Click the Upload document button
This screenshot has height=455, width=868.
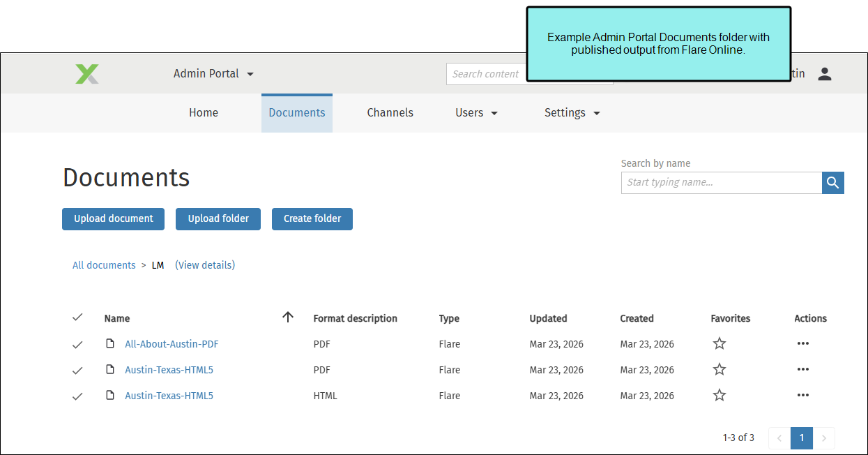click(113, 219)
